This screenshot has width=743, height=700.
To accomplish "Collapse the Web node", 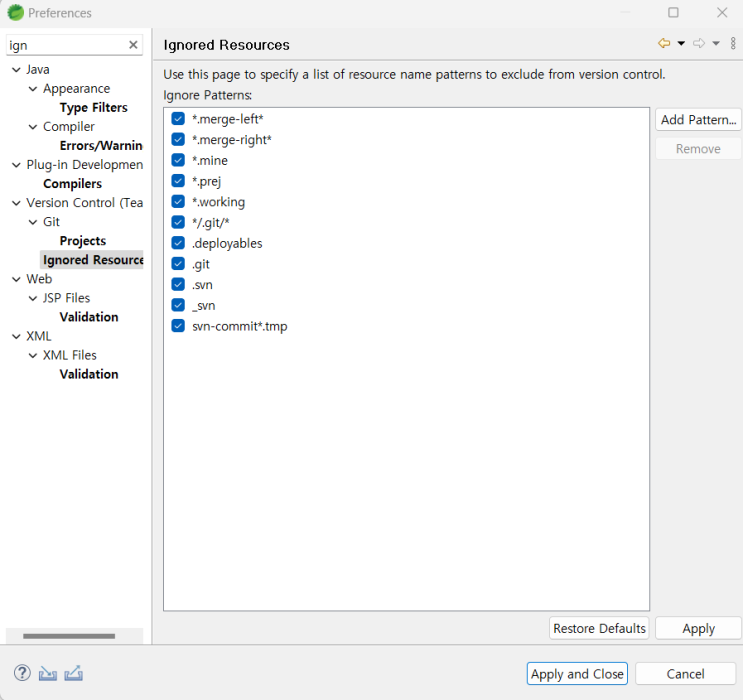I will (x=16, y=279).
